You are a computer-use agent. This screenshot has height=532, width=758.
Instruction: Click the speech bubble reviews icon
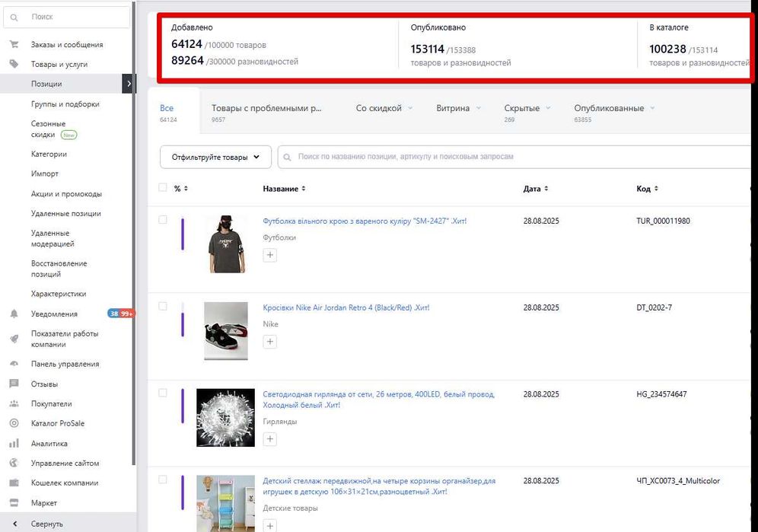click(14, 384)
